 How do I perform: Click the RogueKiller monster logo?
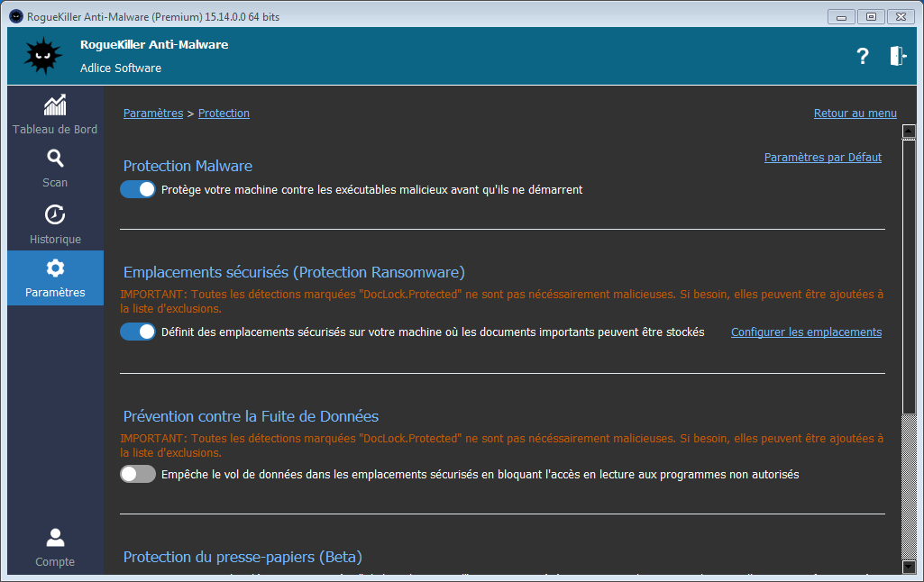point(42,56)
